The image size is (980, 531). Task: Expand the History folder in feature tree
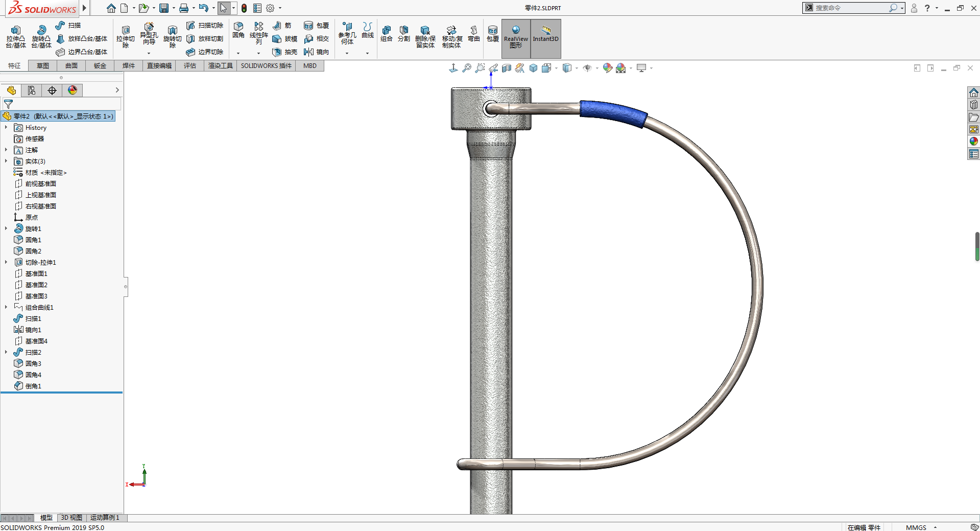[6, 127]
